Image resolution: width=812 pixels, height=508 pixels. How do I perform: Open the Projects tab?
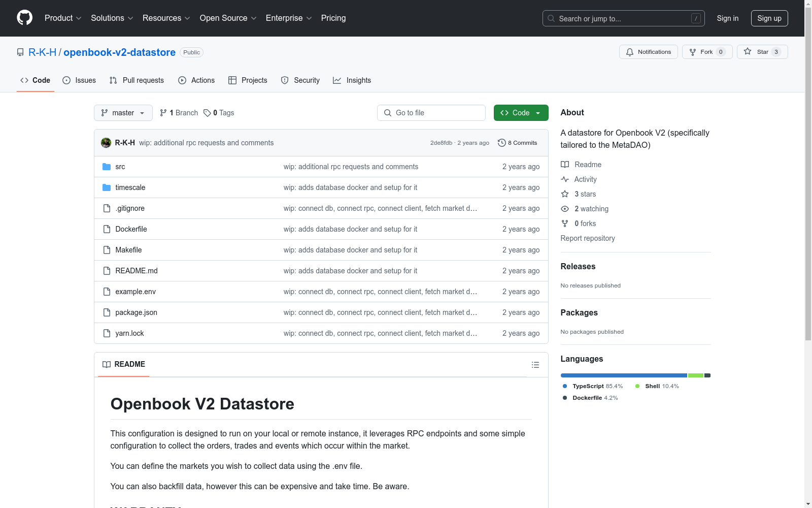(248, 80)
